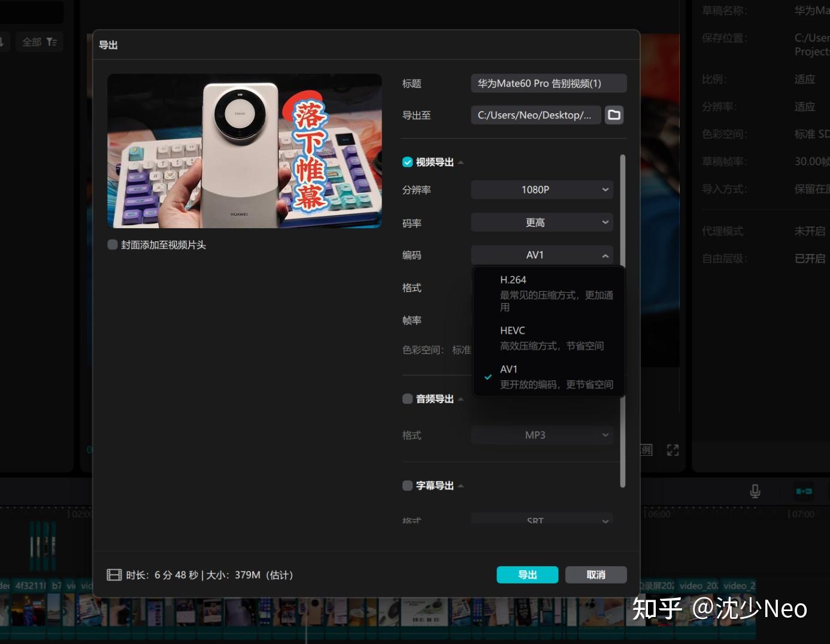
Task: Click the 导出 export button
Action: pos(528,575)
